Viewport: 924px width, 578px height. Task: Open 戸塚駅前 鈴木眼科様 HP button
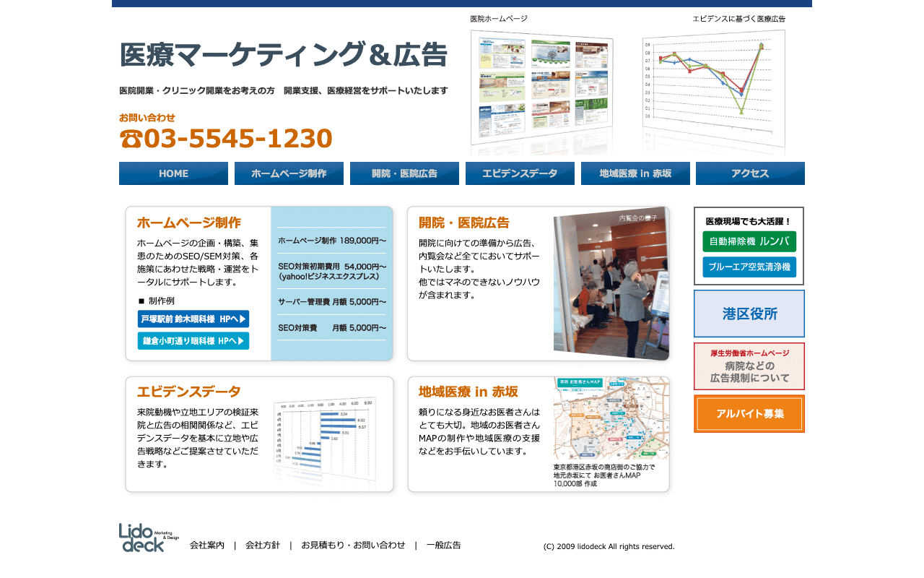[193, 319]
